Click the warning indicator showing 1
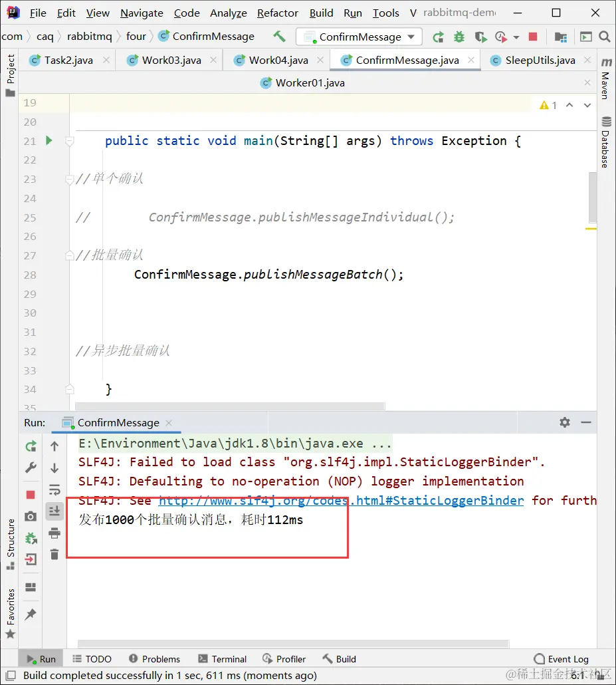The width and height of the screenshot is (616, 685). [x=548, y=105]
